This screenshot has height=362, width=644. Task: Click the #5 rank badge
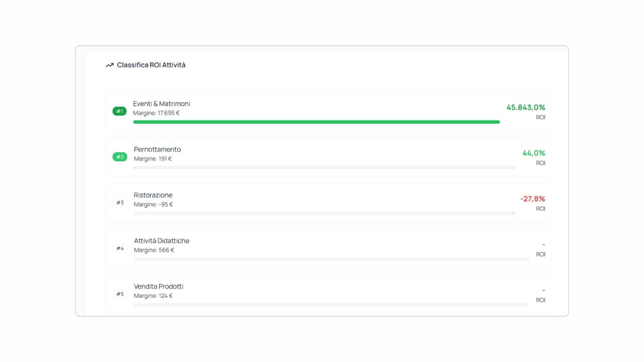point(120,294)
